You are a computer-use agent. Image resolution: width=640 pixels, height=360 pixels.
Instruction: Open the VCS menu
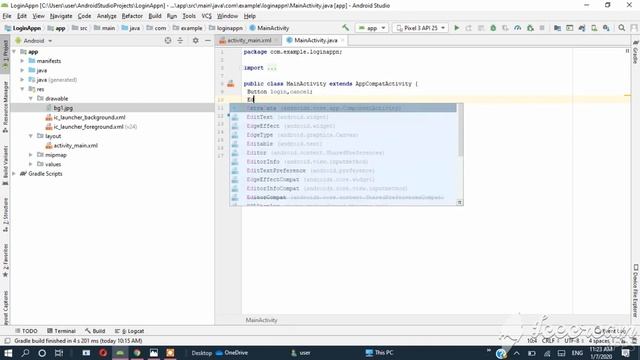click(x=207, y=16)
